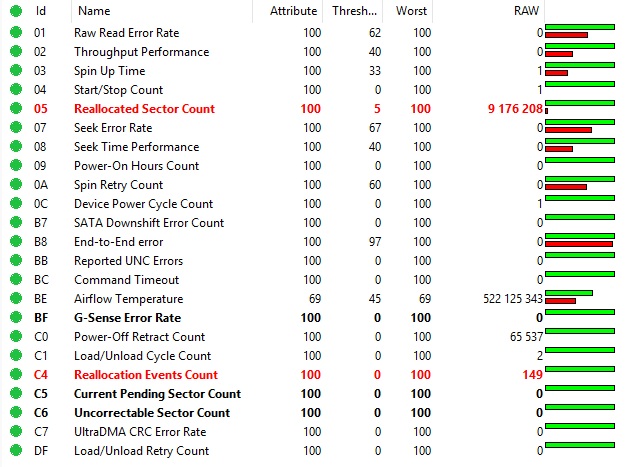Select the Power-On Hours Count row
The height and width of the screenshot is (467, 630).
(136, 166)
